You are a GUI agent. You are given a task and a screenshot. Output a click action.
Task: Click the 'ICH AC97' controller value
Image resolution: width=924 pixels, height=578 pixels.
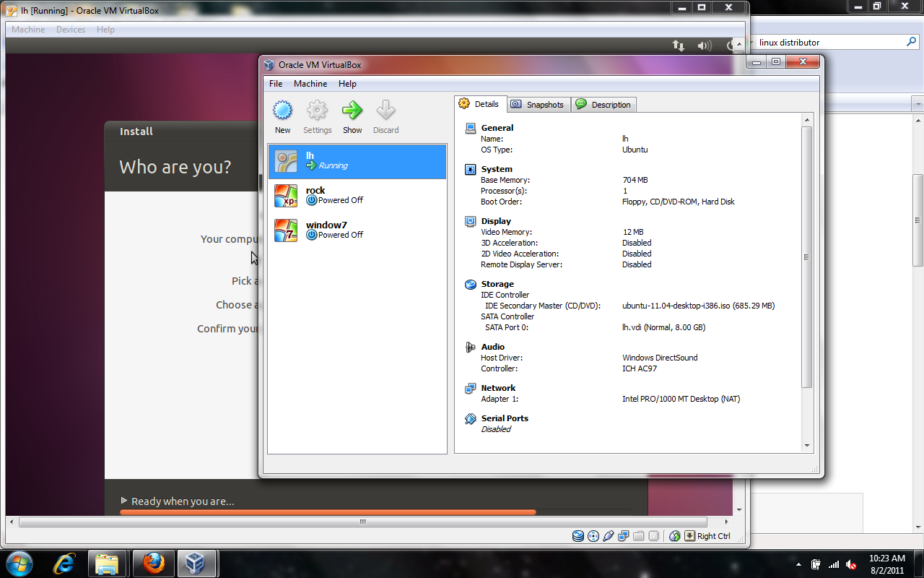click(640, 368)
